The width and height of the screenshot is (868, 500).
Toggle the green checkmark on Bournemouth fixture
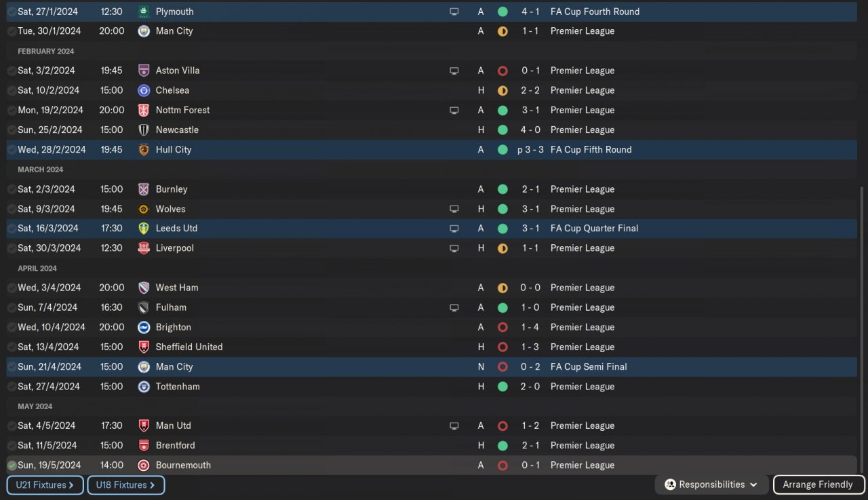pos(12,465)
